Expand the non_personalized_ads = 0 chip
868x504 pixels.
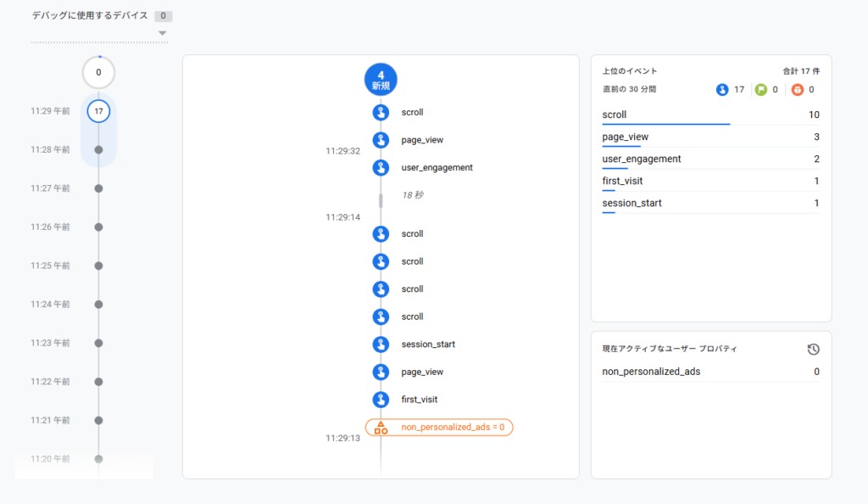438,427
